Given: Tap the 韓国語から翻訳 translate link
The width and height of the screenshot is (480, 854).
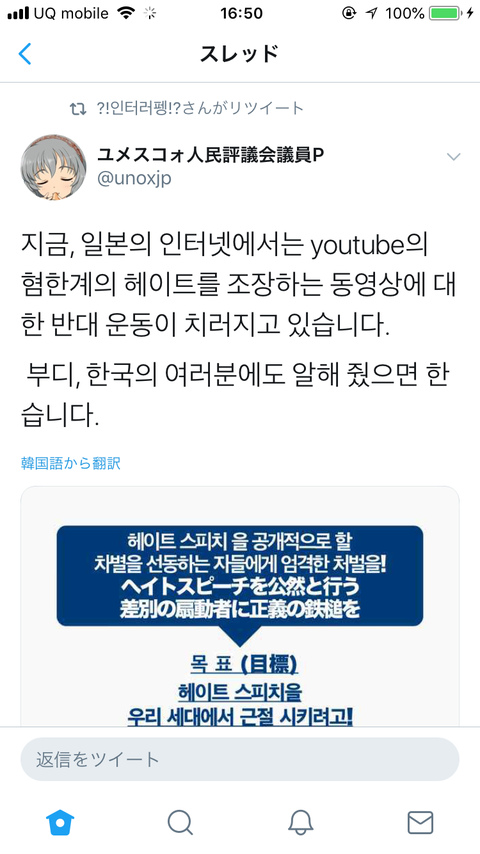Looking at the screenshot, I should pyautogui.click(x=71, y=463).
